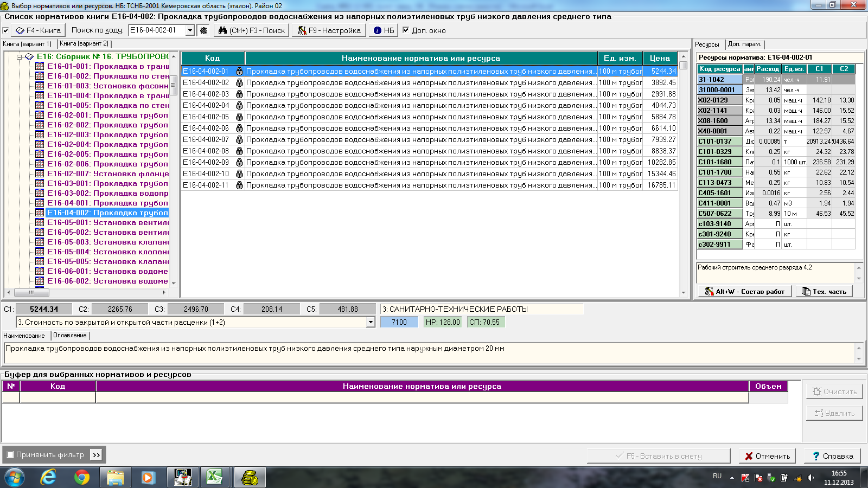Sort by the Код column header
Screen dimensions: 868x488
point(213,58)
